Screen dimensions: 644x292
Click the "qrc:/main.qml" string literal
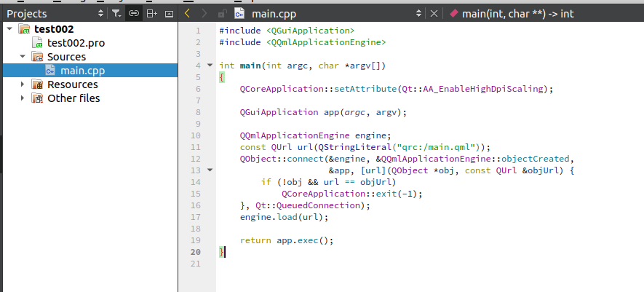(437, 147)
